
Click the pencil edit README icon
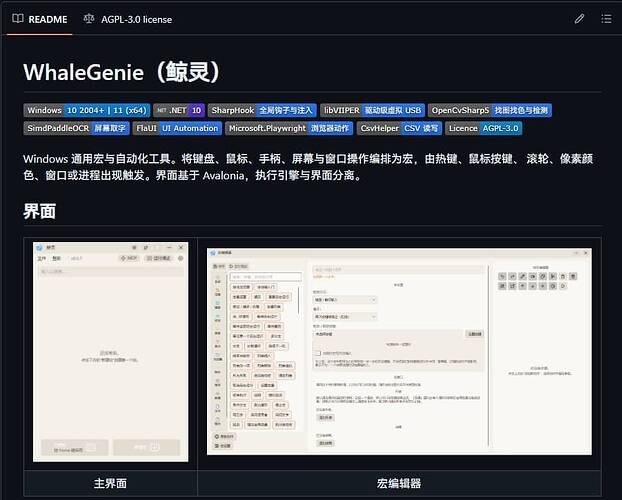coord(579,19)
